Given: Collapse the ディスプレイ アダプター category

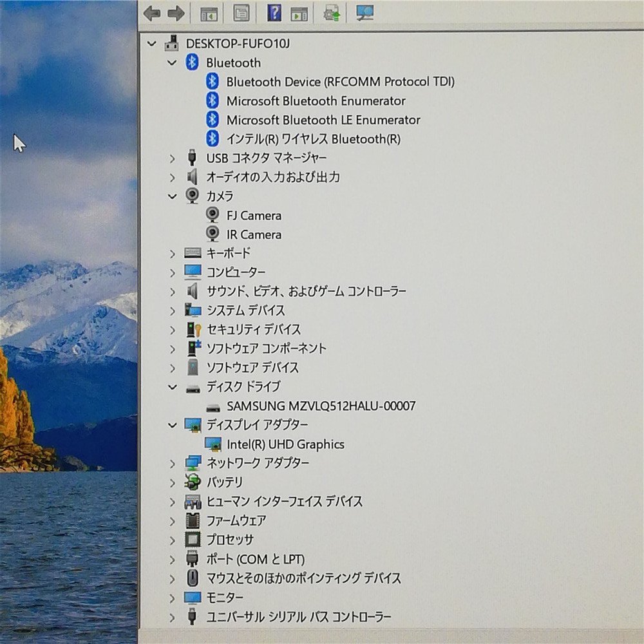Looking at the screenshot, I should pos(173,425).
